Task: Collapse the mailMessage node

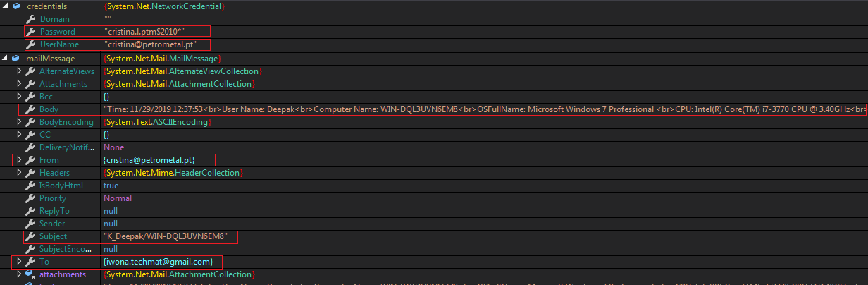Action: click(x=6, y=59)
